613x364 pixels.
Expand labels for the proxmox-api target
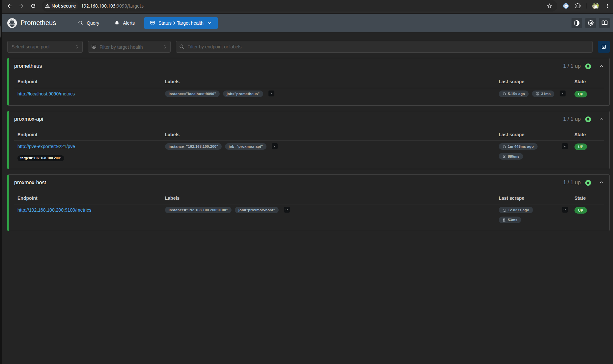click(275, 146)
